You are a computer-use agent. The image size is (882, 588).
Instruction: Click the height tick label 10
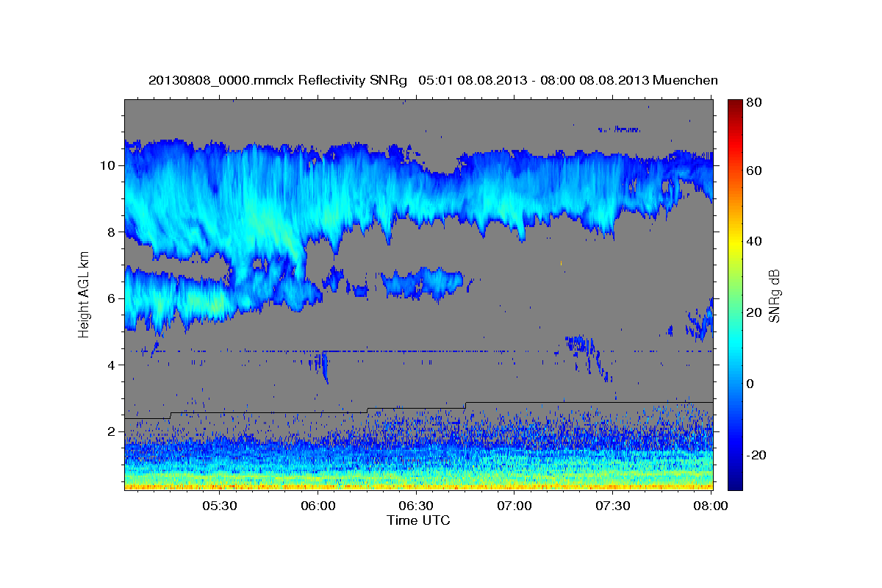tap(107, 165)
